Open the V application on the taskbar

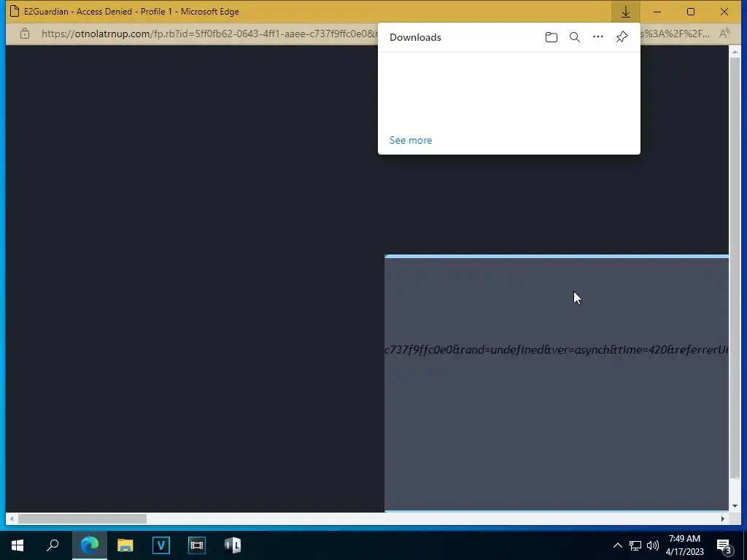161,545
